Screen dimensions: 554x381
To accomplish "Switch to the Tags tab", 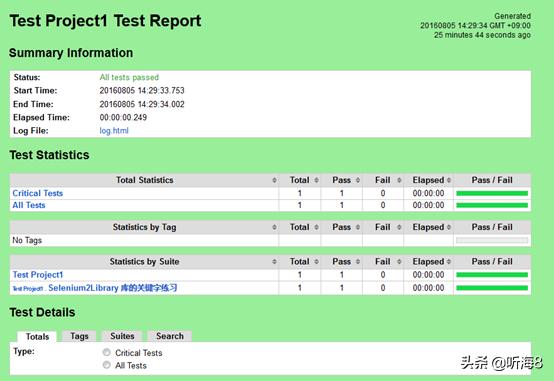I will click(79, 336).
